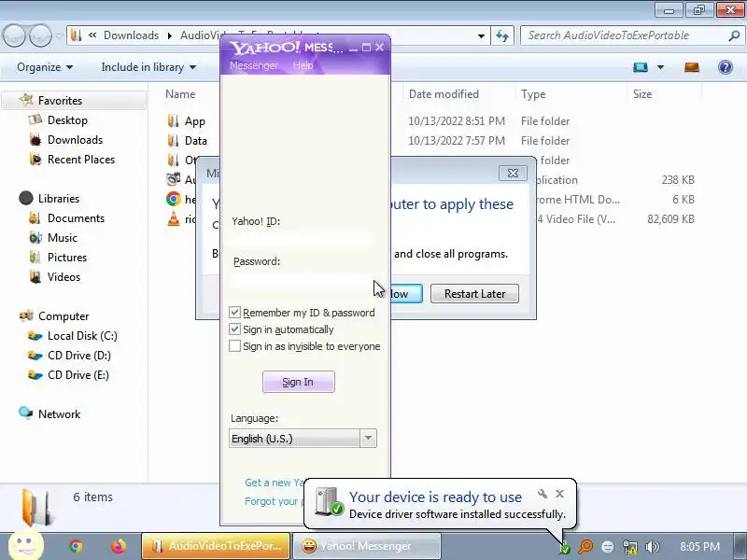This screenshot has width=747, height=560.
Task: Open Organize menu in Explorer toolbar
Action: (45, 67)
